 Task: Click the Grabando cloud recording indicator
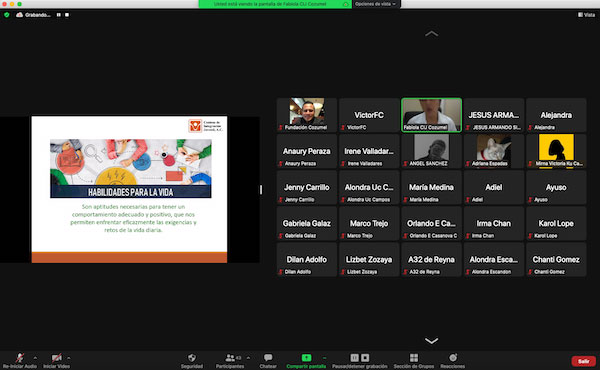[x=33, y=15]
